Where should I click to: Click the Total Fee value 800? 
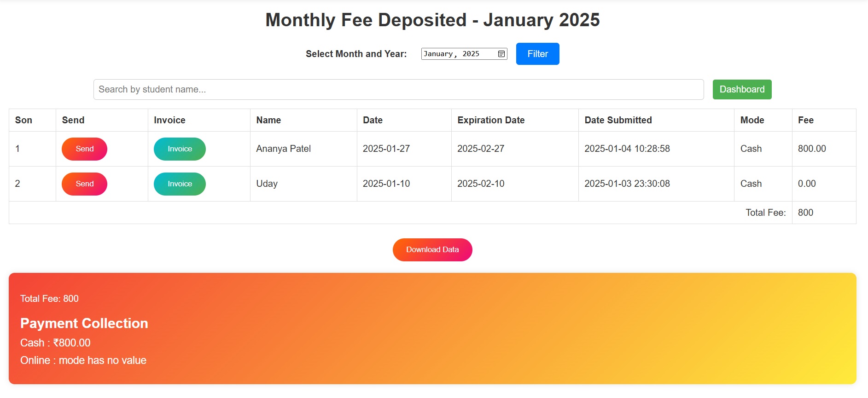coord(805,212)
